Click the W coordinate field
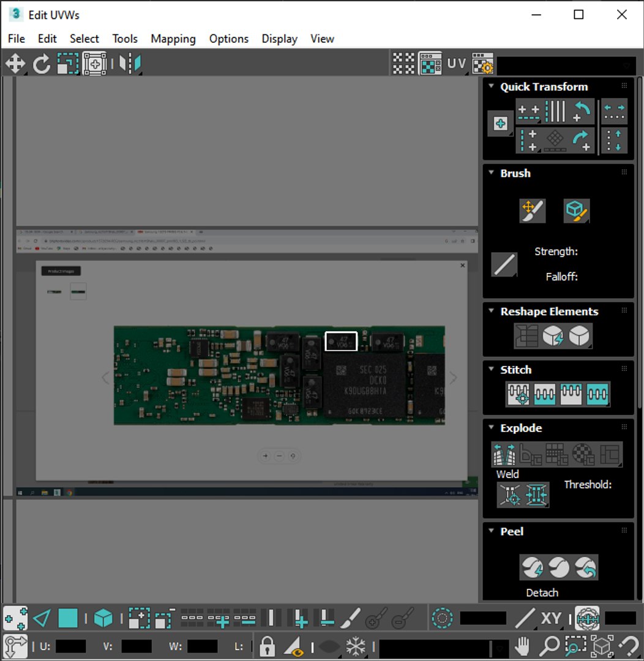Viewport: 644px width, 661px height. point(203,646)
